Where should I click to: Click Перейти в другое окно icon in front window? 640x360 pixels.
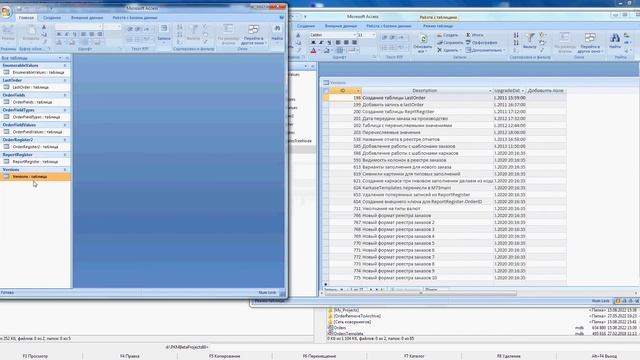[253, 29]
